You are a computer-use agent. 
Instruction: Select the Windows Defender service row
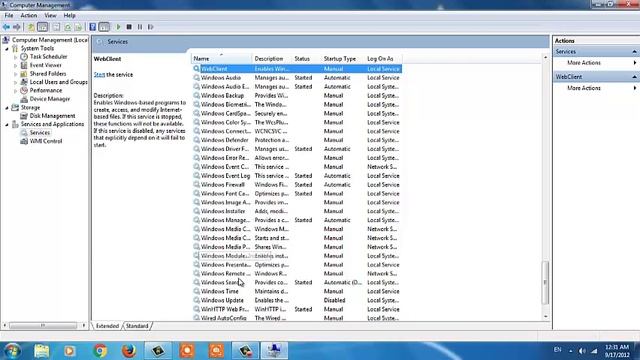point(297,140)
